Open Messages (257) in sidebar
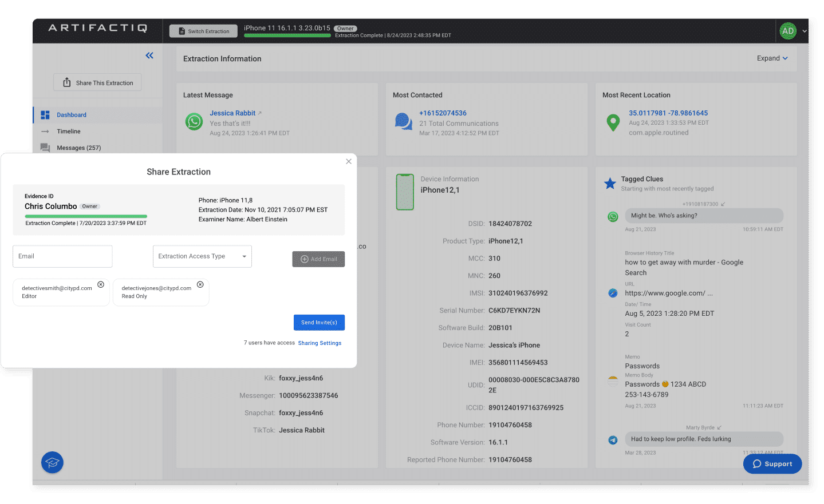Screen dimensions: 824x504 click(78, 148)
